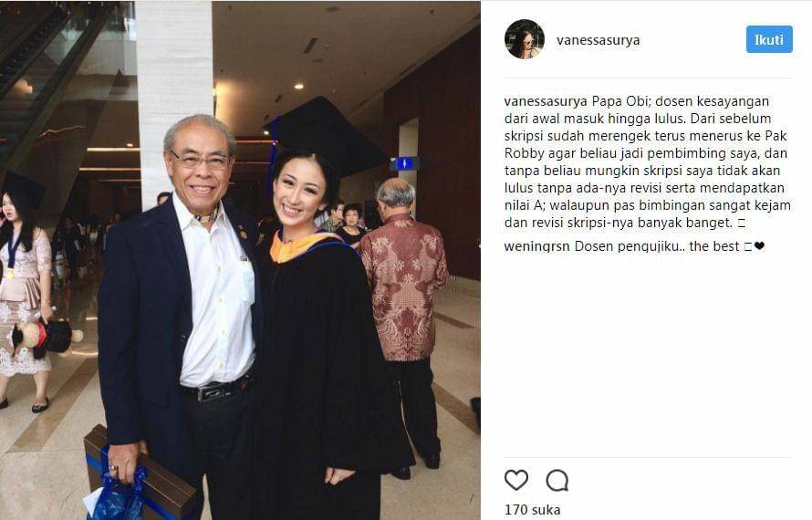Open vanessasurya username in the post header

click(599, 40)
